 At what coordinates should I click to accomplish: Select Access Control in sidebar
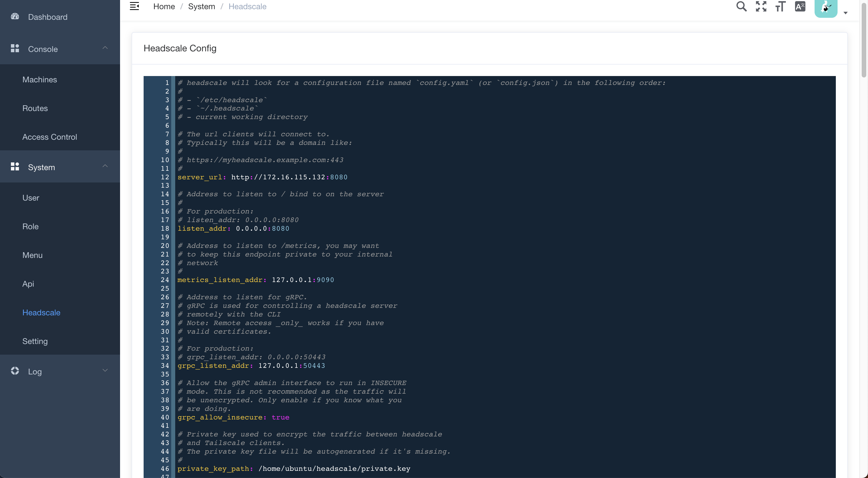tap(49, 137)
